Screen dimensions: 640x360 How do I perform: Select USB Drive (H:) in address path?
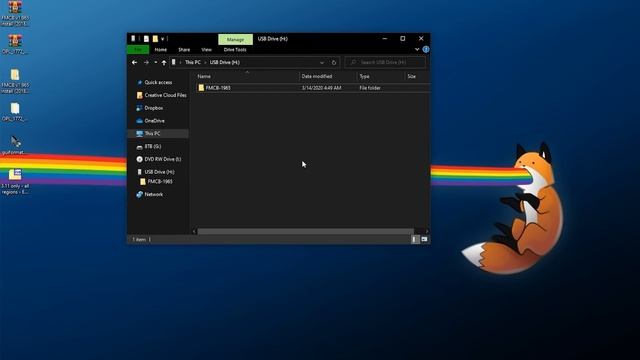224,62
